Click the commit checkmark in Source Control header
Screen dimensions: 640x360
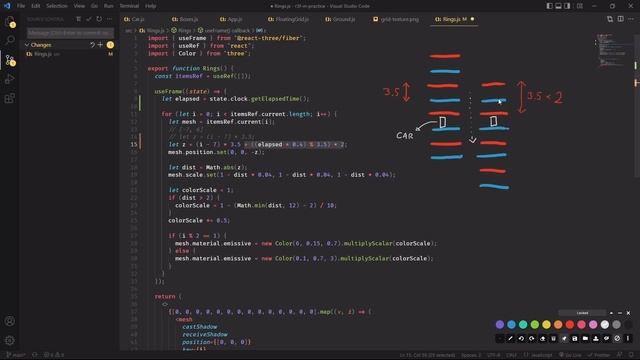click(89, 19)
